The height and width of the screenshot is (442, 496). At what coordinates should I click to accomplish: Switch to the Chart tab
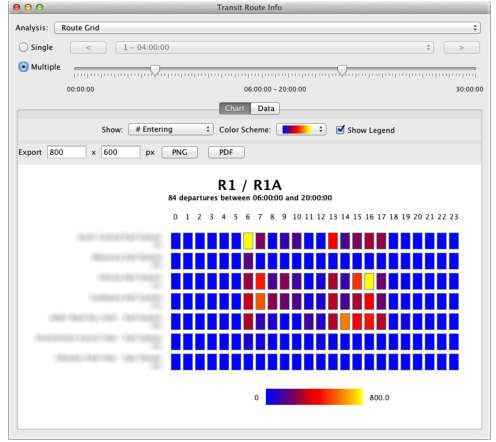click(235, 108)
